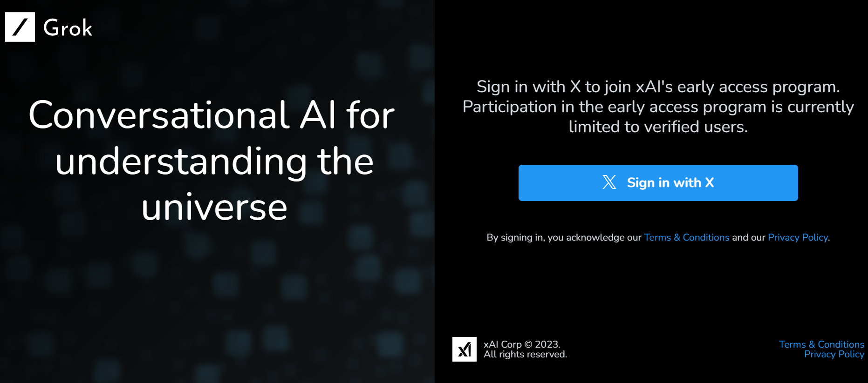Open Privacy Policy link in the acknowledgement sentence
Image resolution: width=868 pixels, height=383 pixels.
[798, 237]
